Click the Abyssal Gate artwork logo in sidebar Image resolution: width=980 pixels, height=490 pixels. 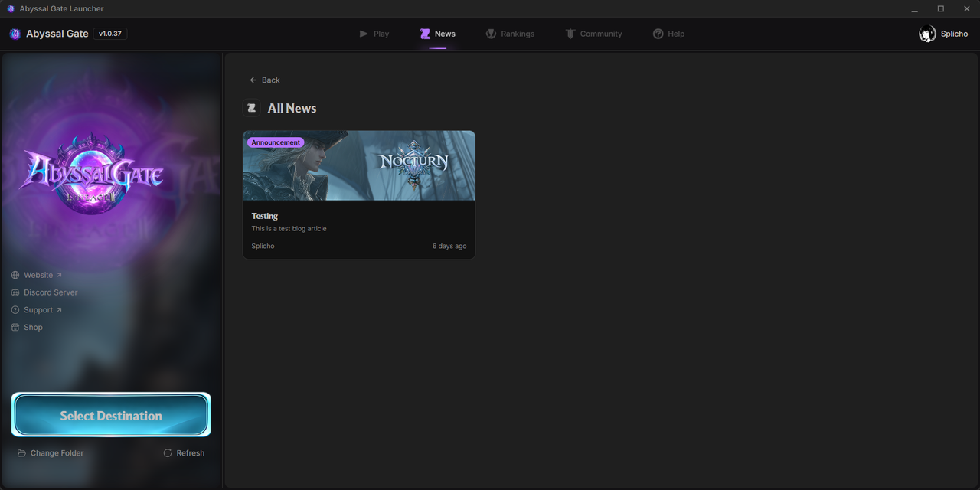pos(91,173)
